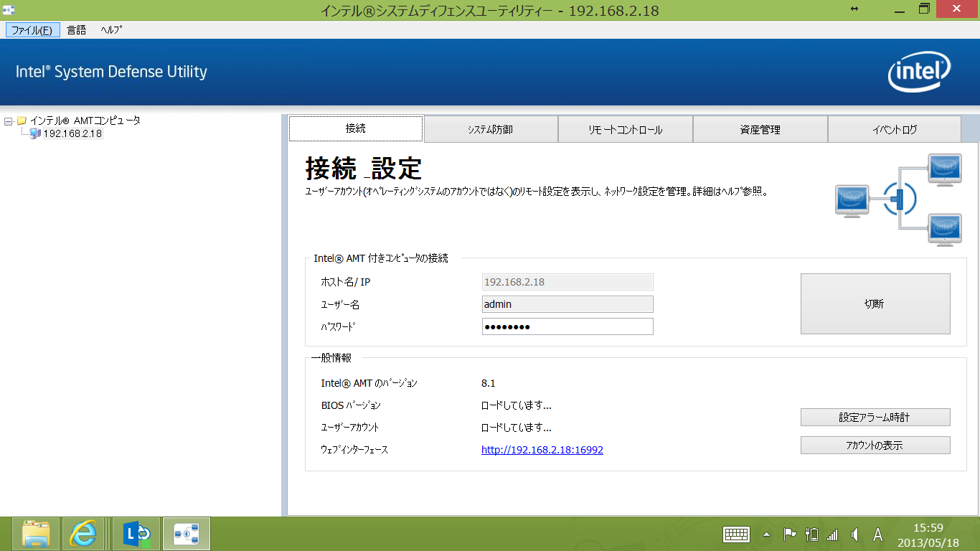
Task: Click the Intel logo in the header
Action: point(919,72)
